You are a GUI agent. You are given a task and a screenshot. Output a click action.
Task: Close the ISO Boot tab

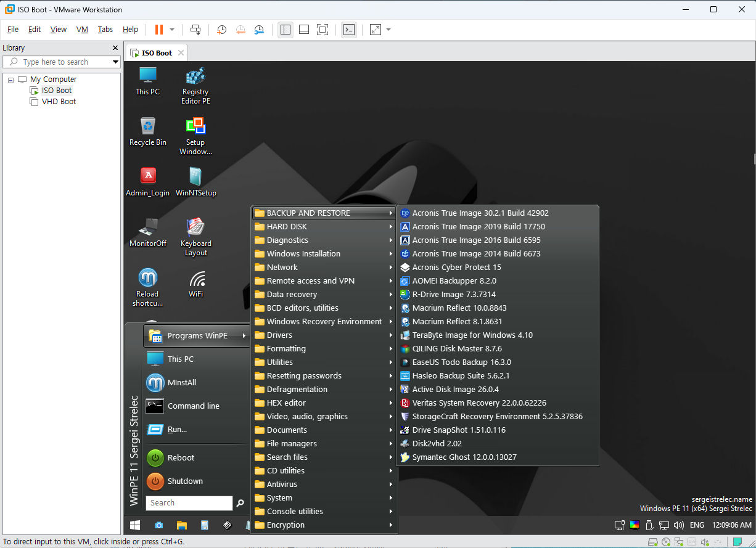click(181, 53)
